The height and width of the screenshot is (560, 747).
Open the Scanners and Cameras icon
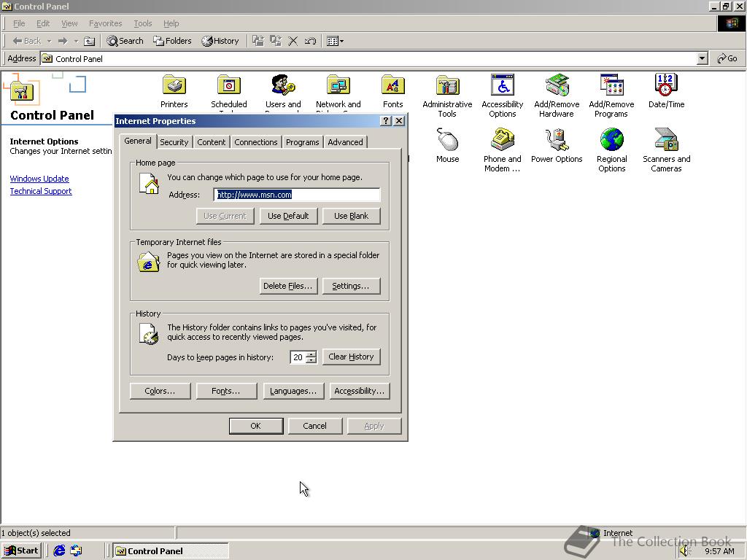click(666, 150)
